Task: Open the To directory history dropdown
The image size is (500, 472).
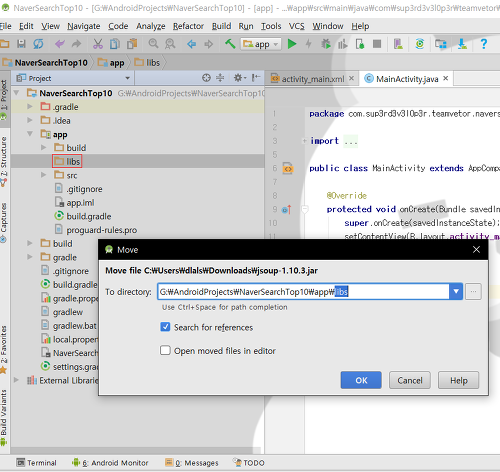Action: [456, 292]
